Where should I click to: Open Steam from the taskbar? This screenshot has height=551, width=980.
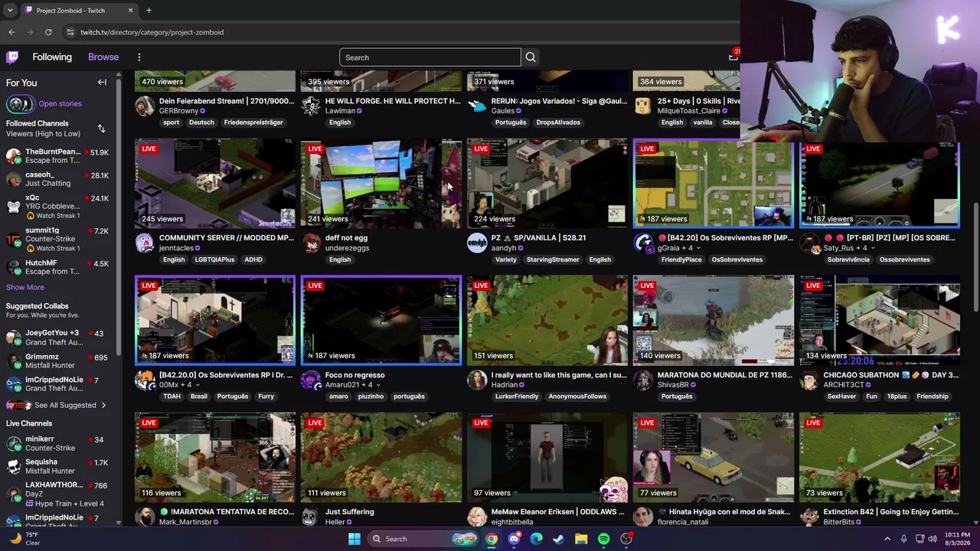[558, 539]
